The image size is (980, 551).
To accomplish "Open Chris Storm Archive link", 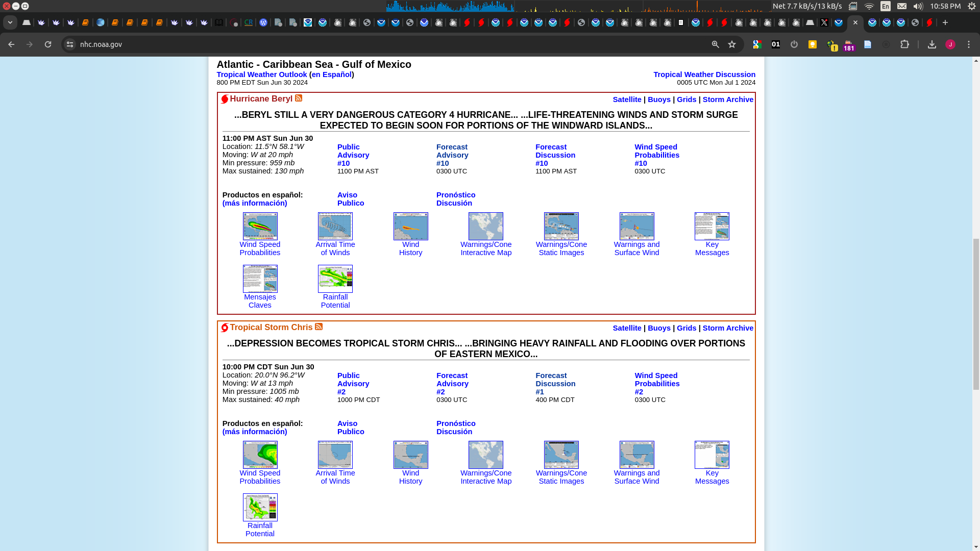I will 728,328.
